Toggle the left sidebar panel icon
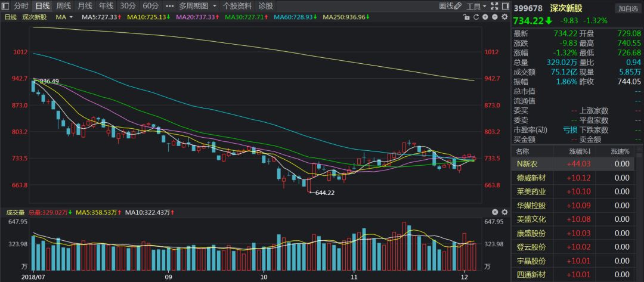Viewport: 644px width, 282px height. 5,6
